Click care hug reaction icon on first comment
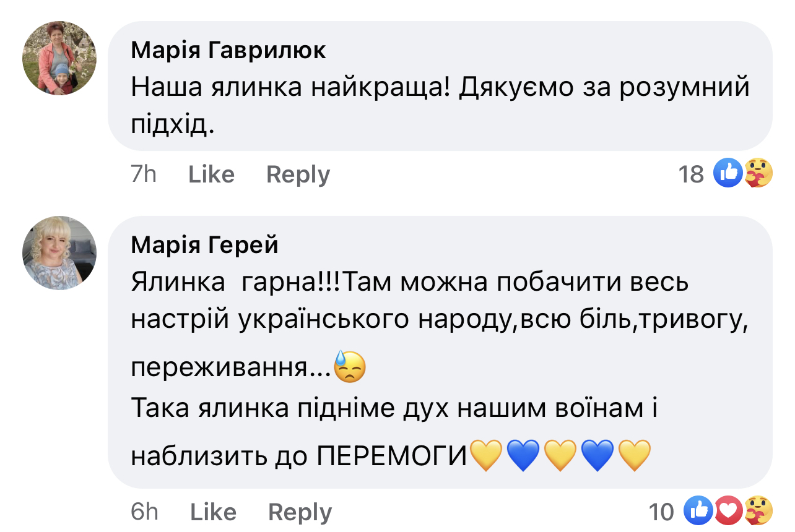The image size is (795, 532). click(757, 173)
